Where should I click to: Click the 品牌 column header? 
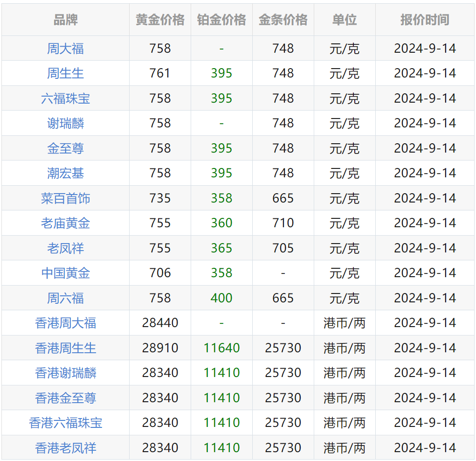click(64, 20)
